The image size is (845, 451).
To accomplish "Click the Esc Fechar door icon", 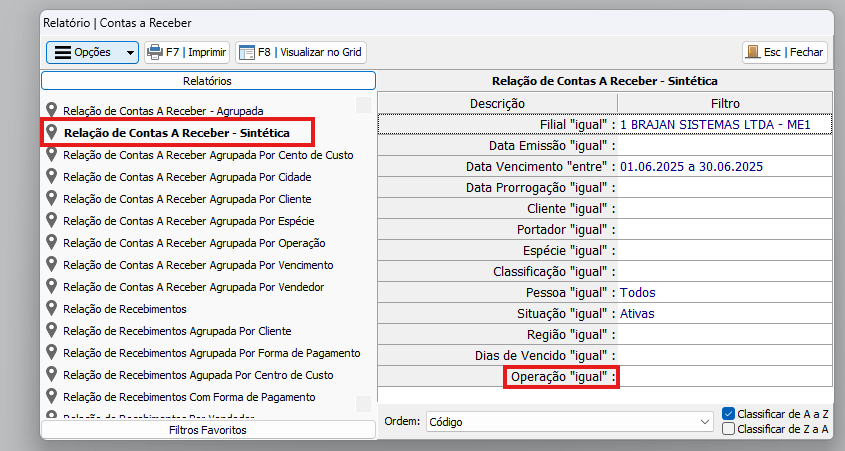I will click(x=752, y=52).
